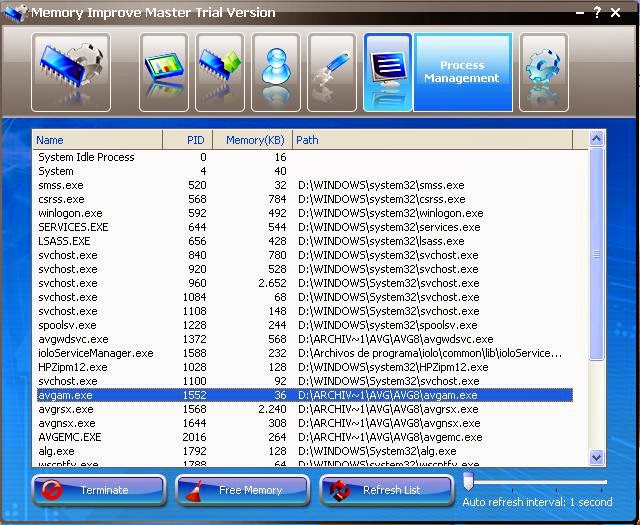Select the blue brush cleaner icon

pos(332,72)
